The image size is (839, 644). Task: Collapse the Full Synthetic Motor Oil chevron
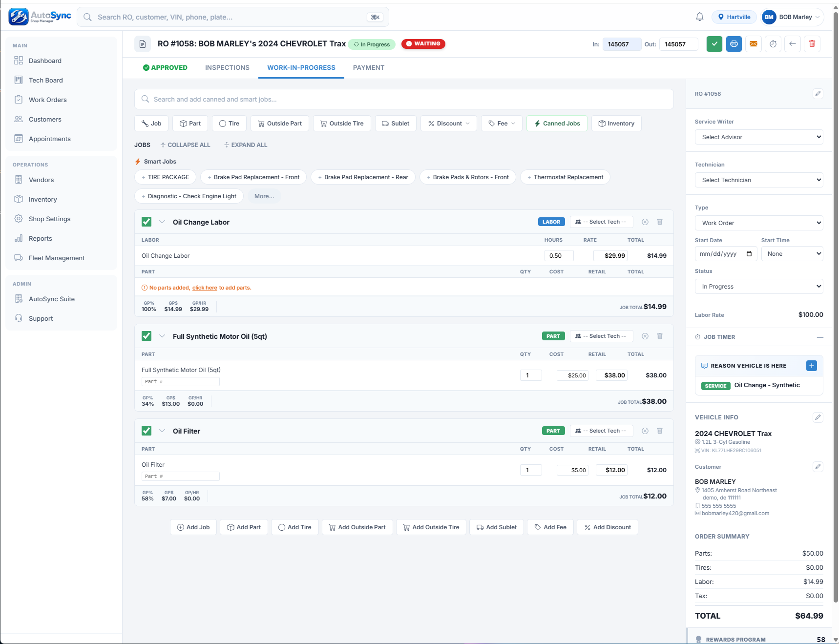point(162,336)
